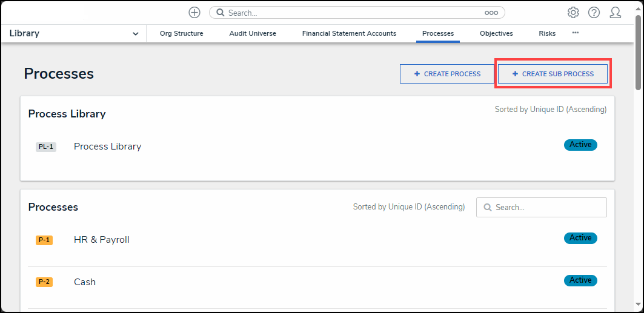Click the quick-add plus circle icon
The height and width of the screenshot is (313, 644).
click(194, 13)
